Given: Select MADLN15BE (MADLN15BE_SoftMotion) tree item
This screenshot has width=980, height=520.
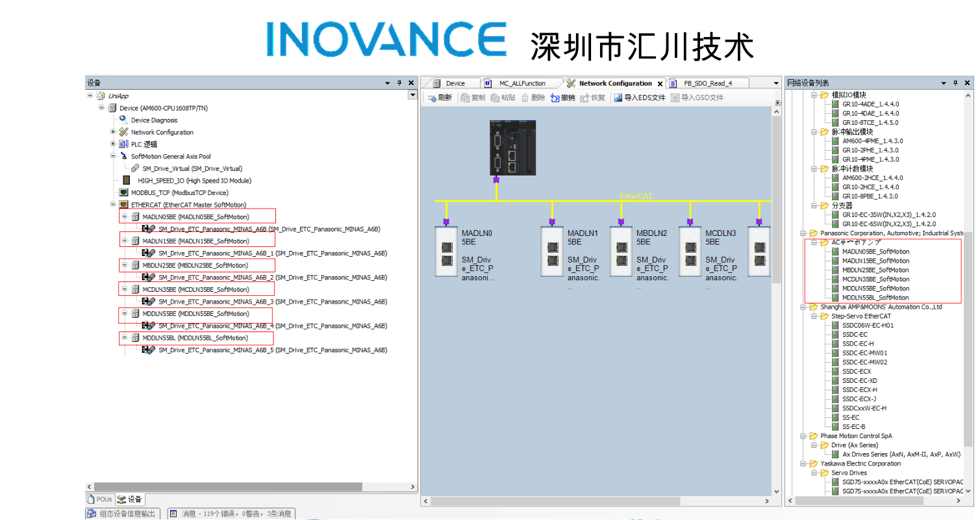Looking at the screenshot, I should coord(195,241).
